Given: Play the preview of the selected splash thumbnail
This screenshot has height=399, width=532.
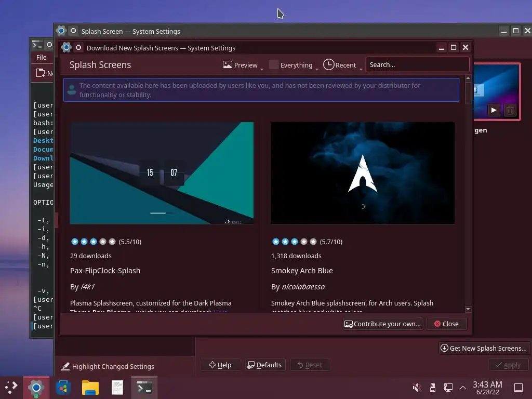Looking at the screenshot, I should tap(494, 110).
